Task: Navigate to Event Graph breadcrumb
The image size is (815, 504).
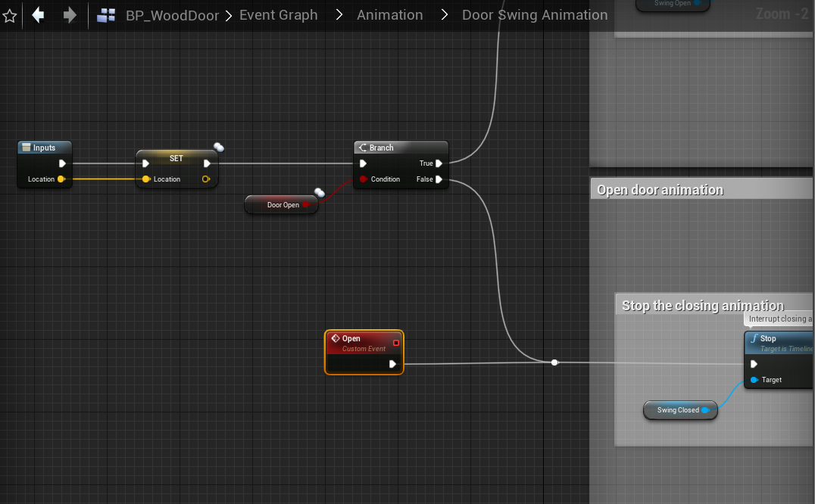Action: [278, 15]
